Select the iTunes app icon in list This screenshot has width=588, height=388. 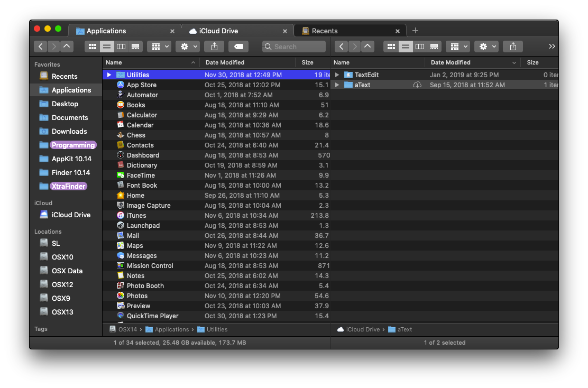click(x=121, y=216)
